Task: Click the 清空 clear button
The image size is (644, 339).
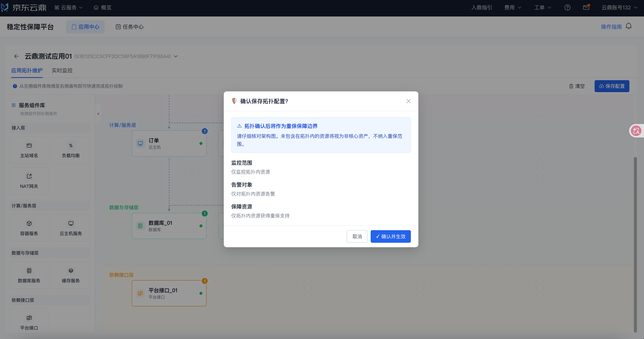Action: pyautogui.click(x=577, y=86)
